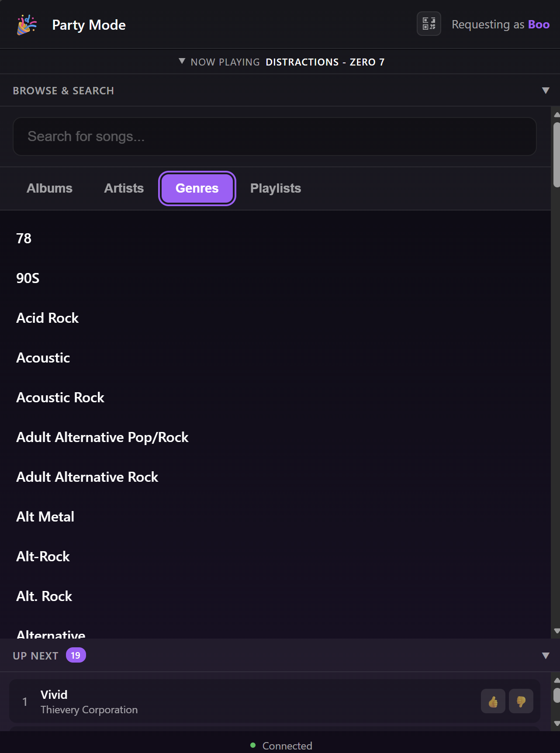Select the Artists tab
Screen dimensions: 560x753
124,188
